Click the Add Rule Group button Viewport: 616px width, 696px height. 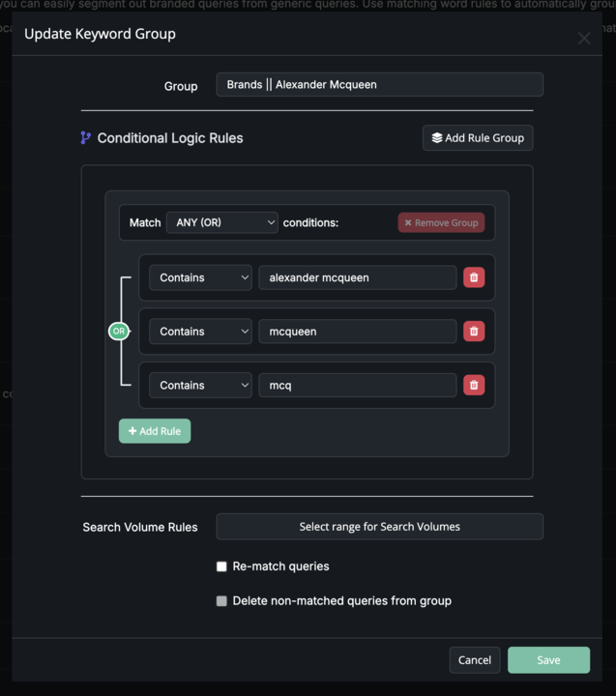coord(478,138)
